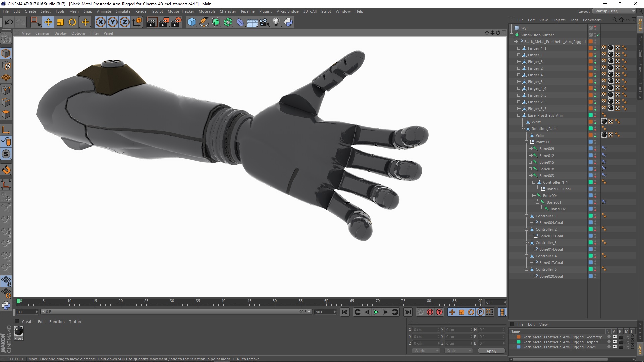Toggle Z axis lock
This screenshot has height=362, width=644.
[x=125, y=22]
